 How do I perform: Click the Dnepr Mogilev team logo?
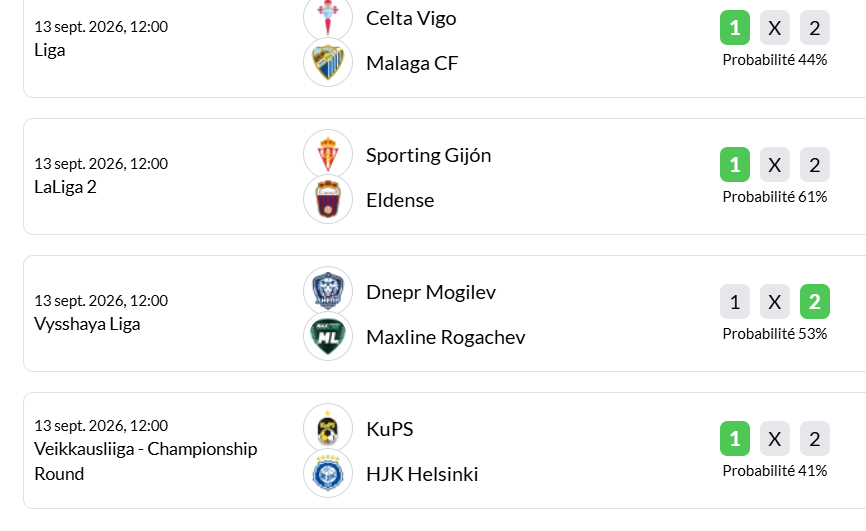pos(328,291)
